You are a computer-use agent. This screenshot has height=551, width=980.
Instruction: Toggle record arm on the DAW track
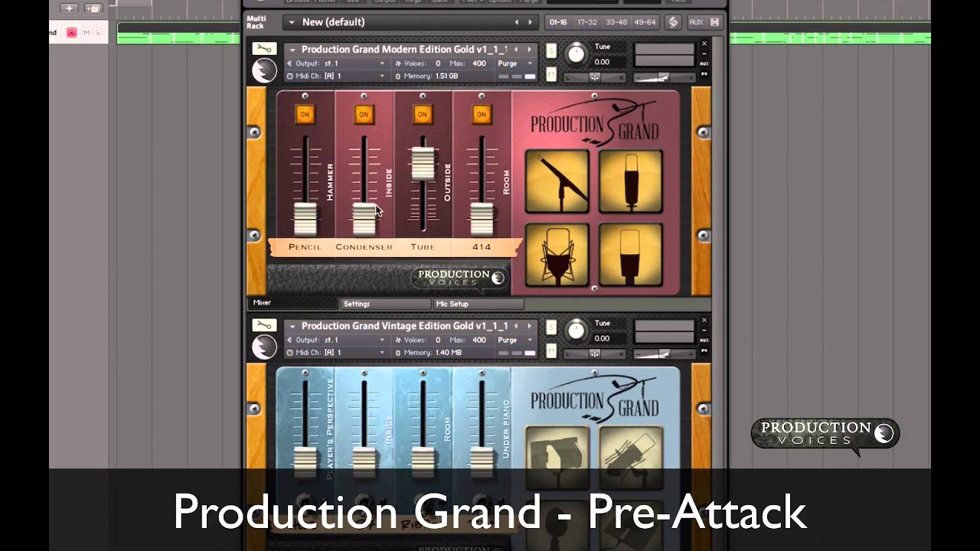pos(72,32)
